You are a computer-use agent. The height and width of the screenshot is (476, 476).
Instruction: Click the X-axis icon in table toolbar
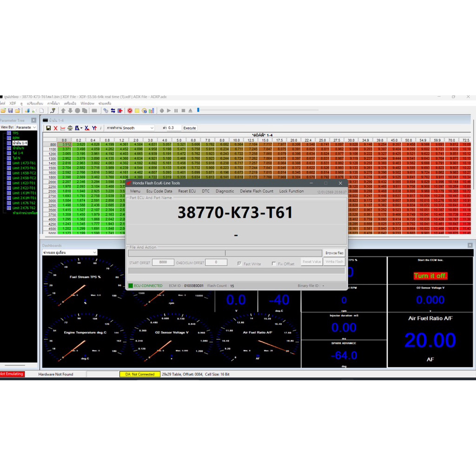(x=87, y=128)
